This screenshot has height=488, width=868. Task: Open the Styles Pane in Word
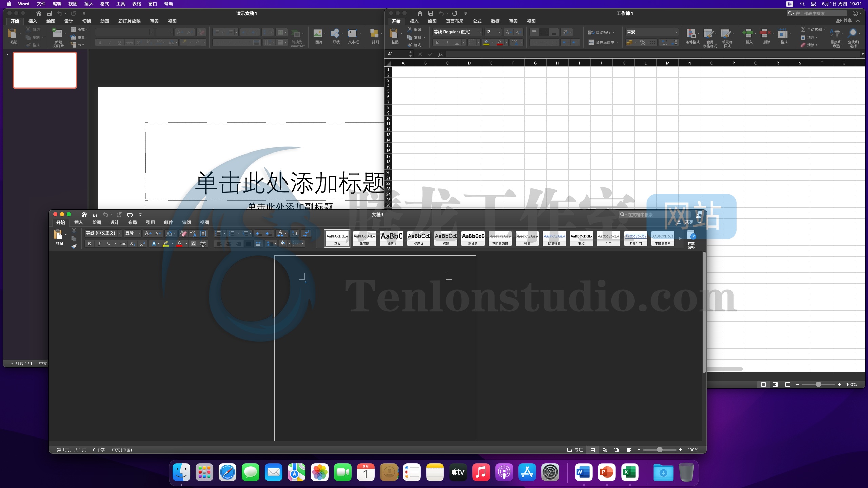[691, 239]
